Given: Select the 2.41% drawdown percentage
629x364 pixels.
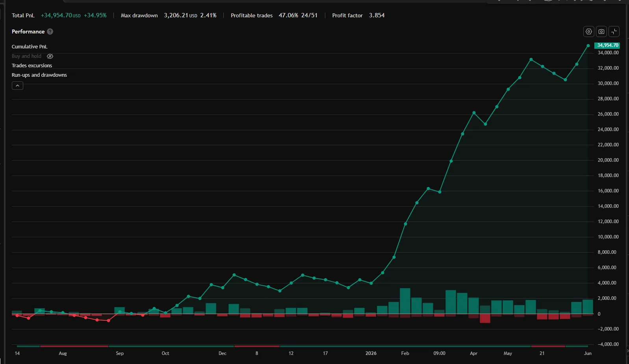Looking at the screenshot, I should click(208, 15).
